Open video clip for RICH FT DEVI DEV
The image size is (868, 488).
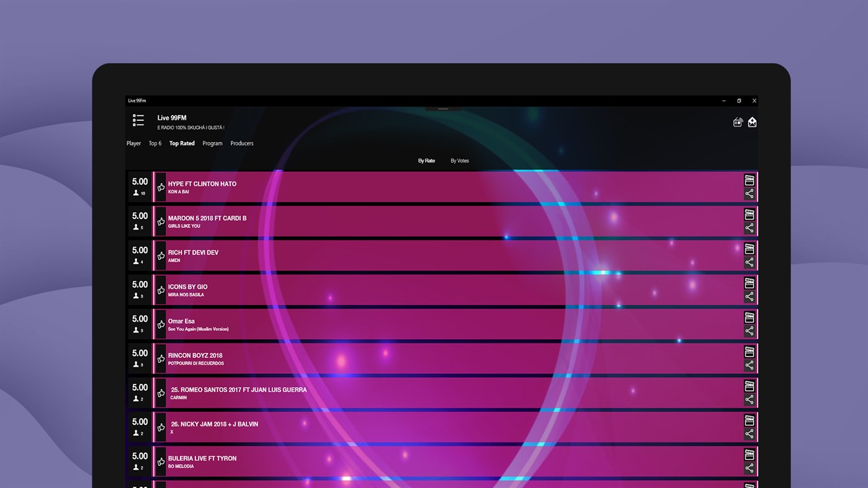(749, 249)
